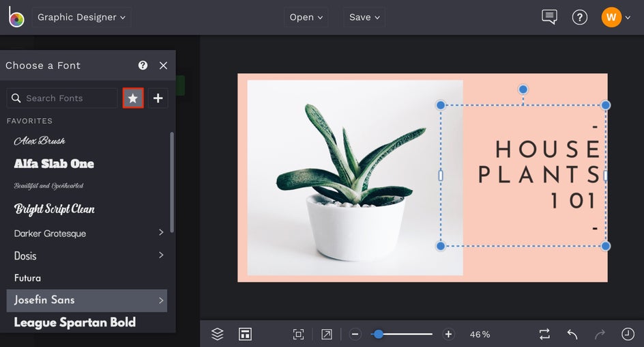Screen dimensions: 644x347
Task: Toggle the favorites star filter
Action: 133,98
